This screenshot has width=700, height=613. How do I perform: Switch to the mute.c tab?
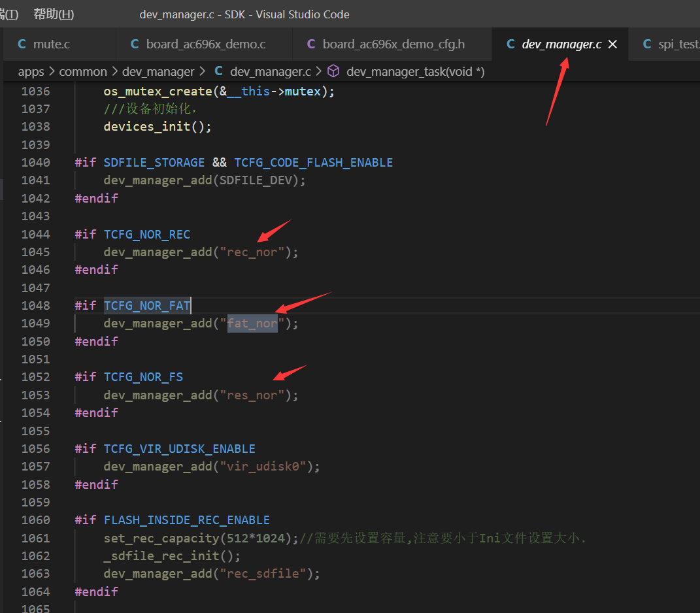(x=59, y=44)
